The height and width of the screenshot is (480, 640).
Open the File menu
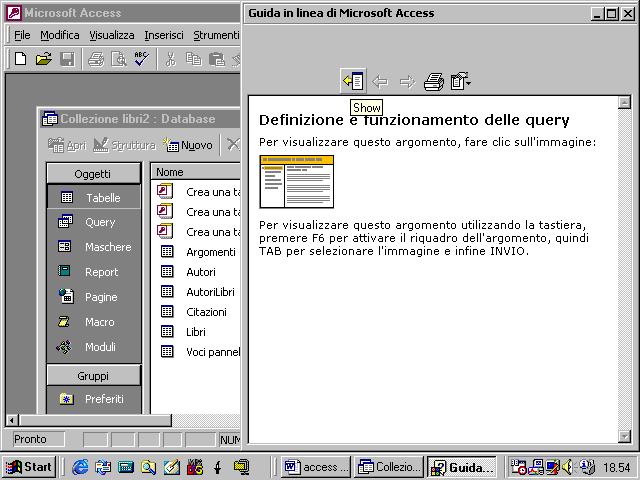tap(22, 36)
